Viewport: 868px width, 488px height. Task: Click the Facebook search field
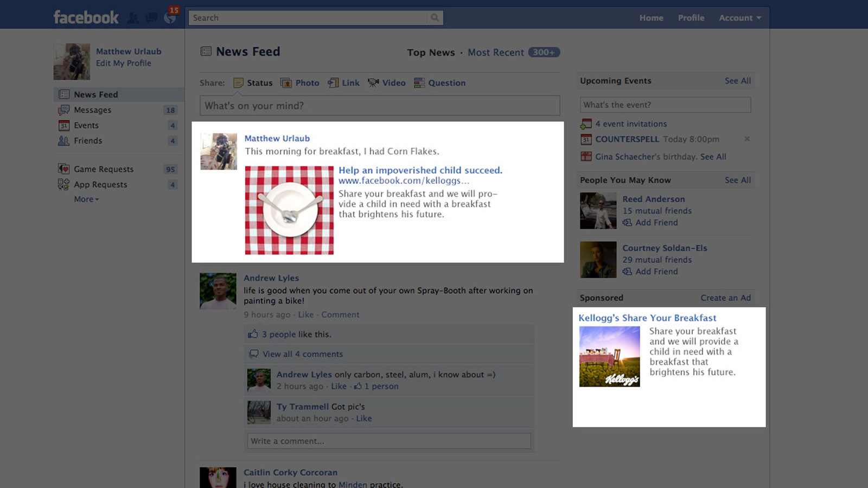point(308,18)
